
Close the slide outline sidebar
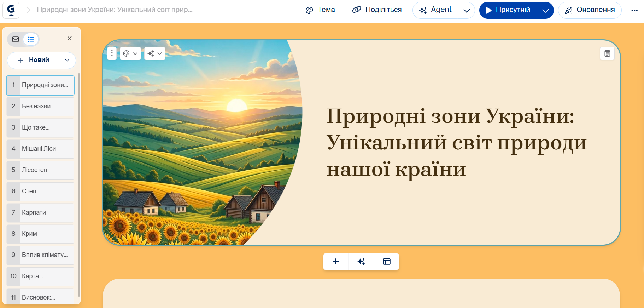click(x=70, y=38)
